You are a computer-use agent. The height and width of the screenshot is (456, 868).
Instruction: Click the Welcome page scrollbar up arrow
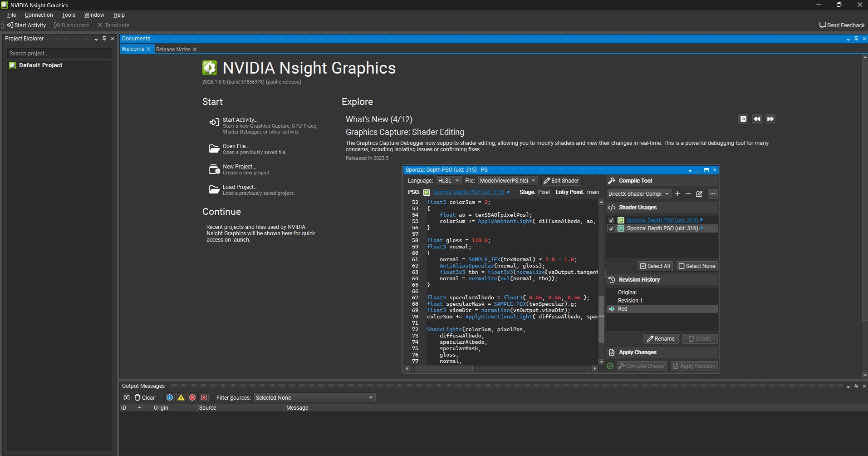(x=865, y=58)
